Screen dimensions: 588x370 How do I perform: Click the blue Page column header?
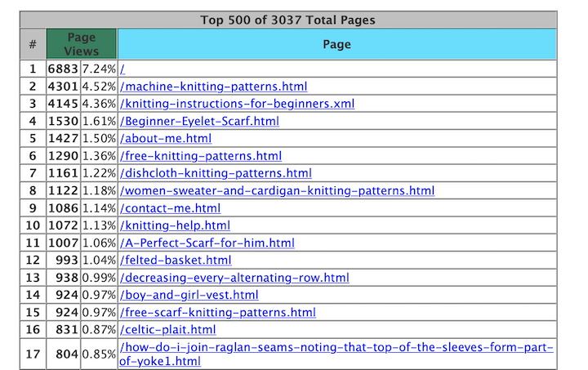(x=336, y=44)
